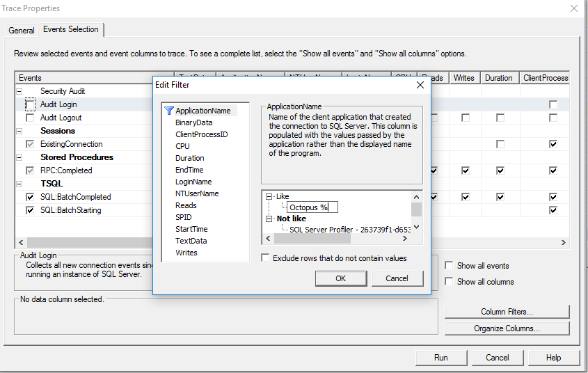This screenshot has height=373, width=588.
Task: Close the Trace Properties window
Action: point(573,9)
